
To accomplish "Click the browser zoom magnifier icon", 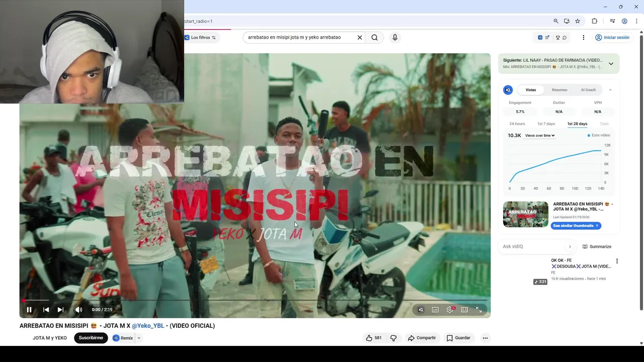I will (556, 21).
